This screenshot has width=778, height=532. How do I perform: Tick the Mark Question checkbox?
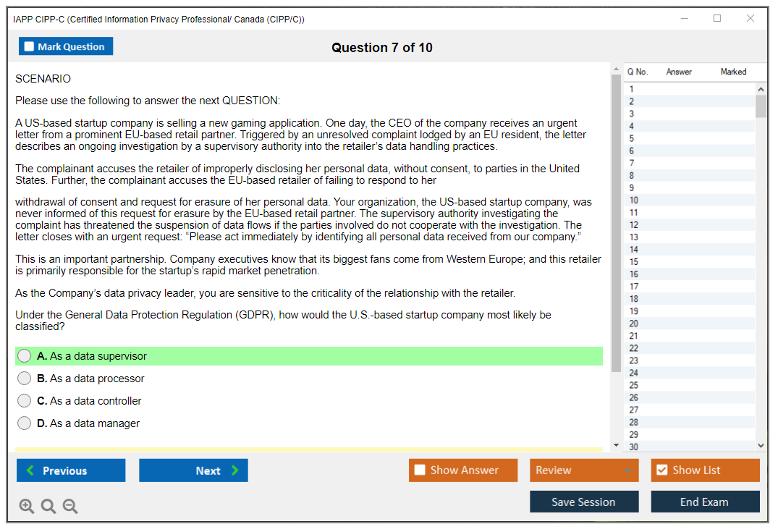coord(30,47)
